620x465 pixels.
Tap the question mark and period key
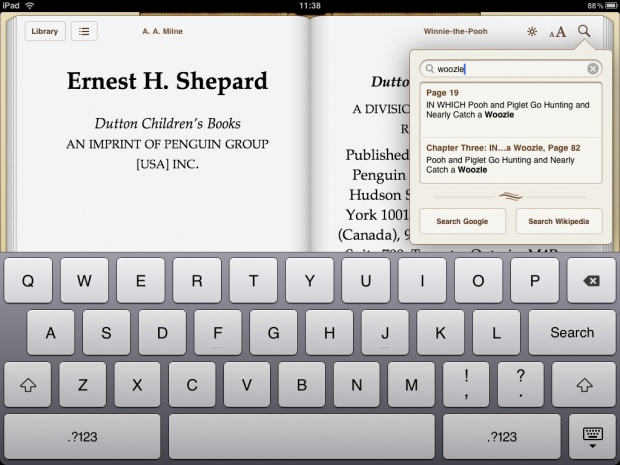tap(521, 384)
